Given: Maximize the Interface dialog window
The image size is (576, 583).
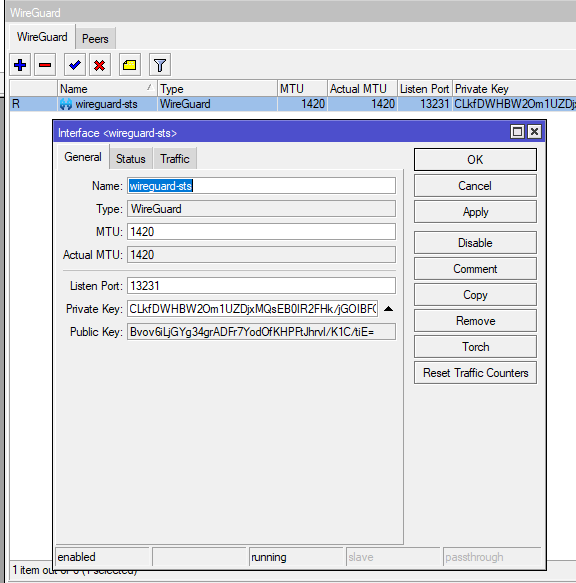Looking at the screenshot, I should pyautogui.click(x=517, y=132).
